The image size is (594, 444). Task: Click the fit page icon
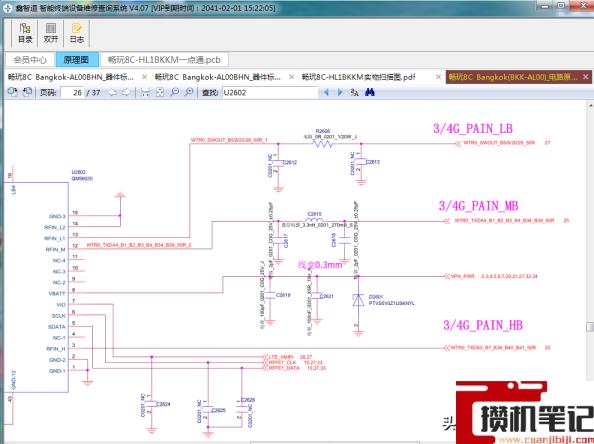click(160, 92)
